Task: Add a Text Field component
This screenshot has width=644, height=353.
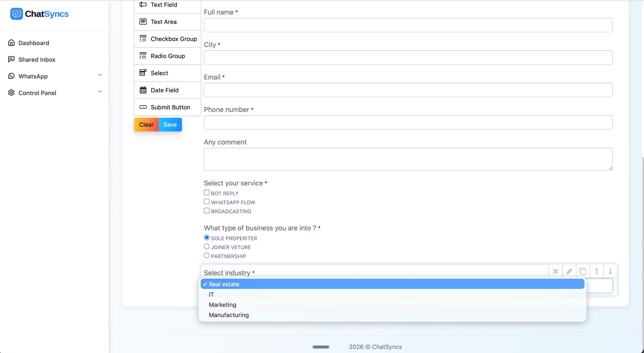Action: 168,6
